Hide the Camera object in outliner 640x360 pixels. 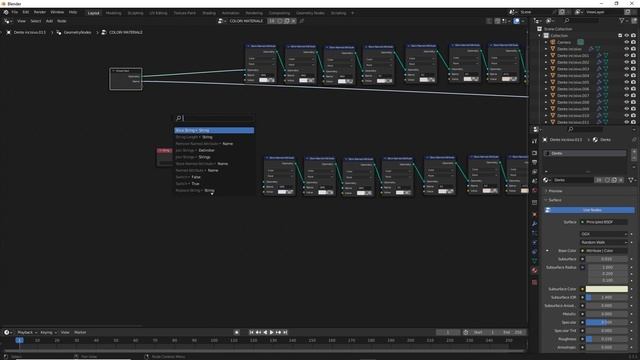627,42
